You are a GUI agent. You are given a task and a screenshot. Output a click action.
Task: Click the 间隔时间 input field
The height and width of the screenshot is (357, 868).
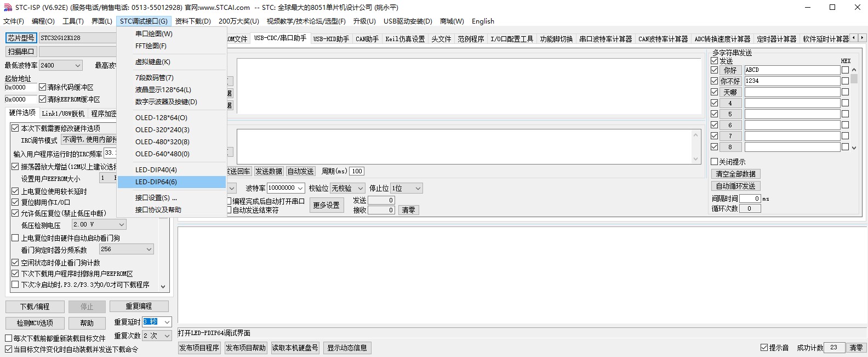point(750,199)
